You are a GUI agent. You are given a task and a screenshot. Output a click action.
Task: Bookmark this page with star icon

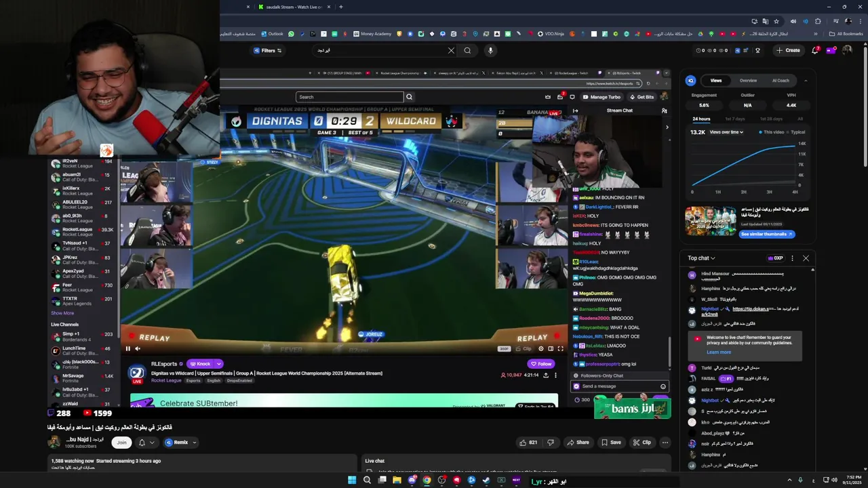pyautogui.click(x=776, y=21)
